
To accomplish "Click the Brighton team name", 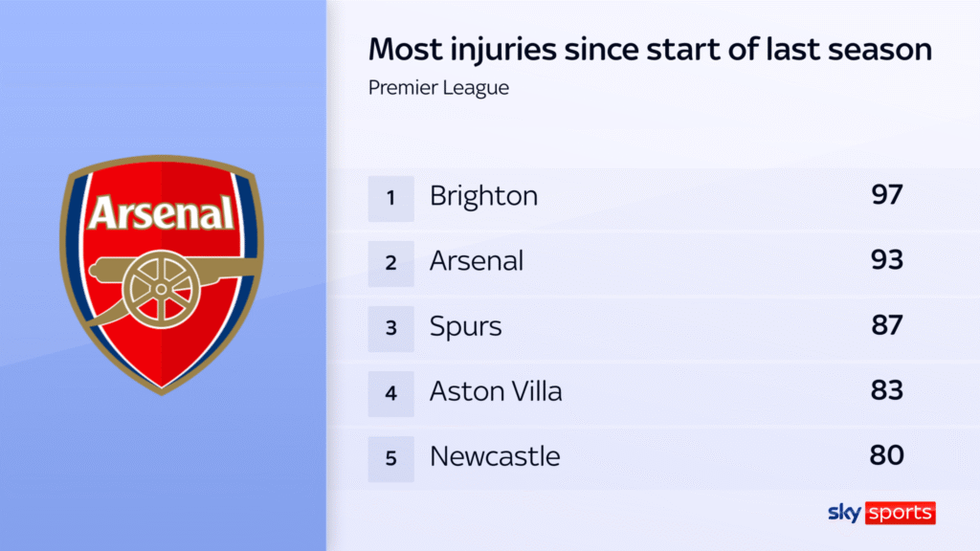I will (x=483, y=197).
